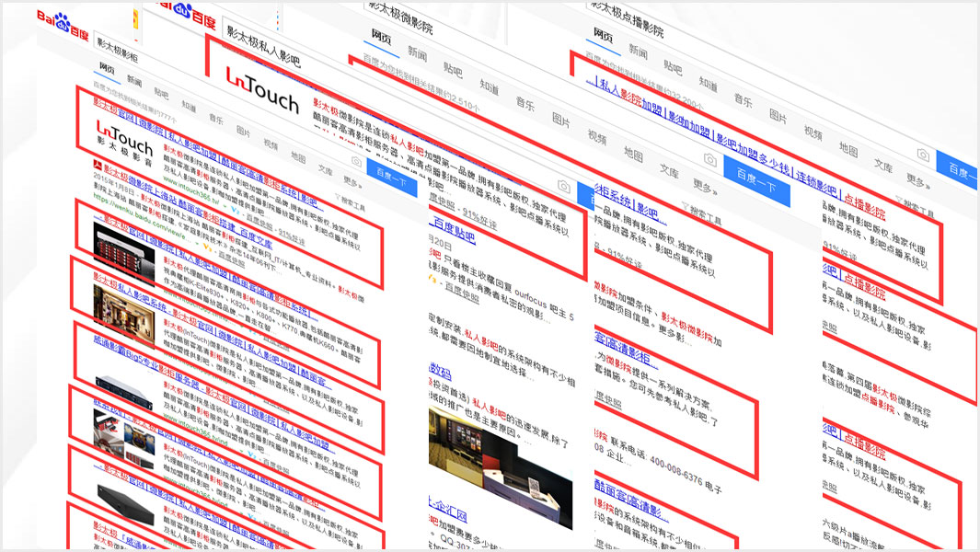Image resolution: width=980 pixels, height=552 pixels.
Task: Select 音乐 tab in the 影太极微影院 page
Action: pos(525,104)
